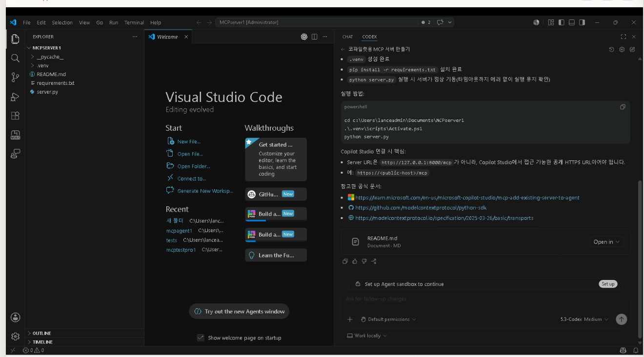Send the follow-up message

click(x=621, y=319)
